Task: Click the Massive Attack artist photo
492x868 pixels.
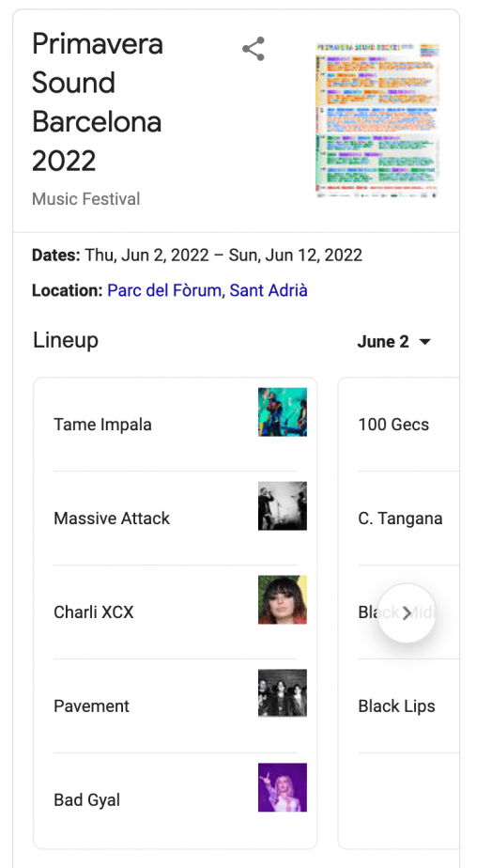Action: (x=283, y=506)
